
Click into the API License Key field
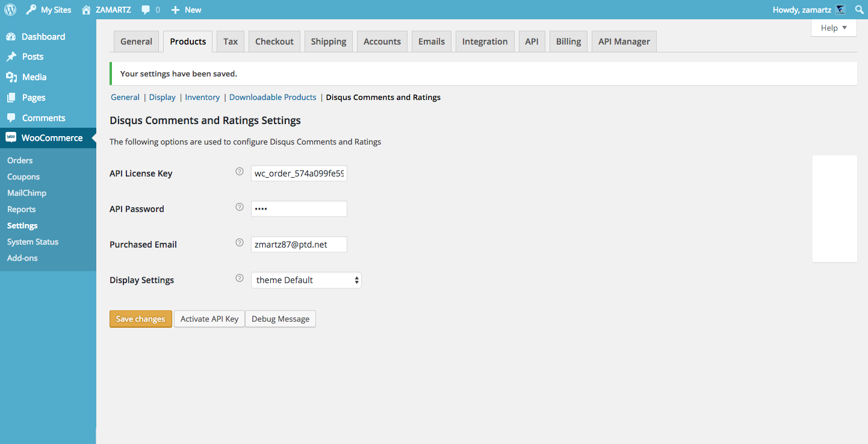[299, 174]
